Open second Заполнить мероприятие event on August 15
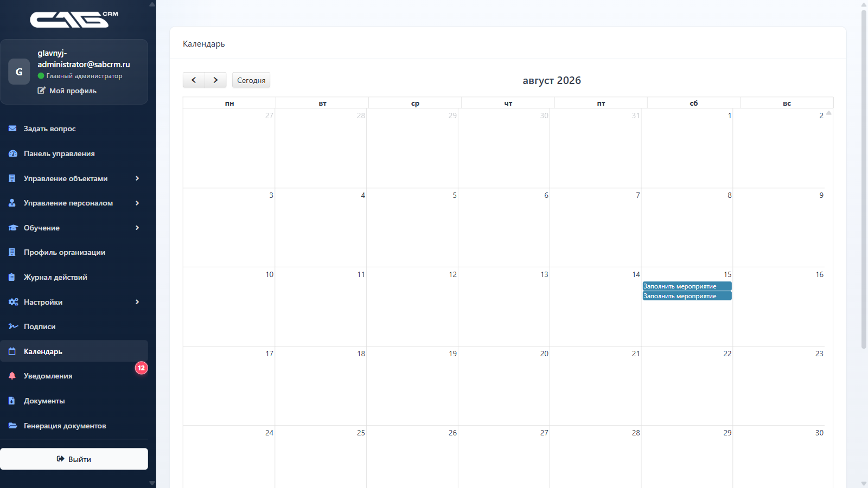This screenshot has height=488, width=868. [x=687, y=296]
